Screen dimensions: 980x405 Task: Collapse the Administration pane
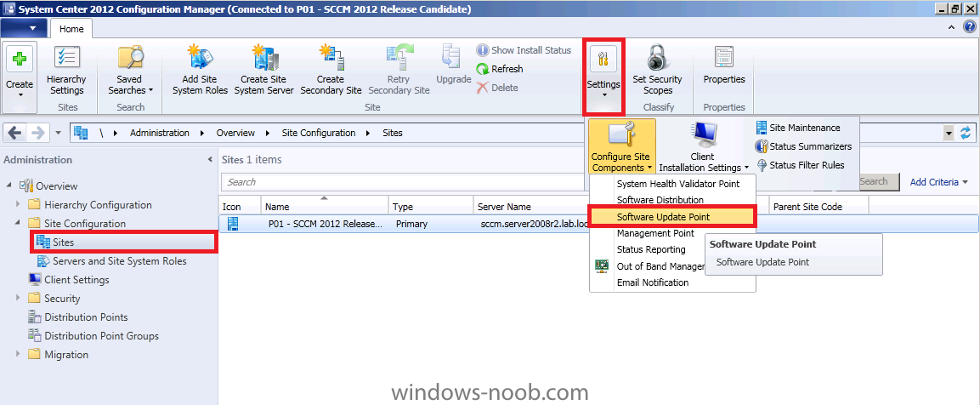click(x=210, y=160)
